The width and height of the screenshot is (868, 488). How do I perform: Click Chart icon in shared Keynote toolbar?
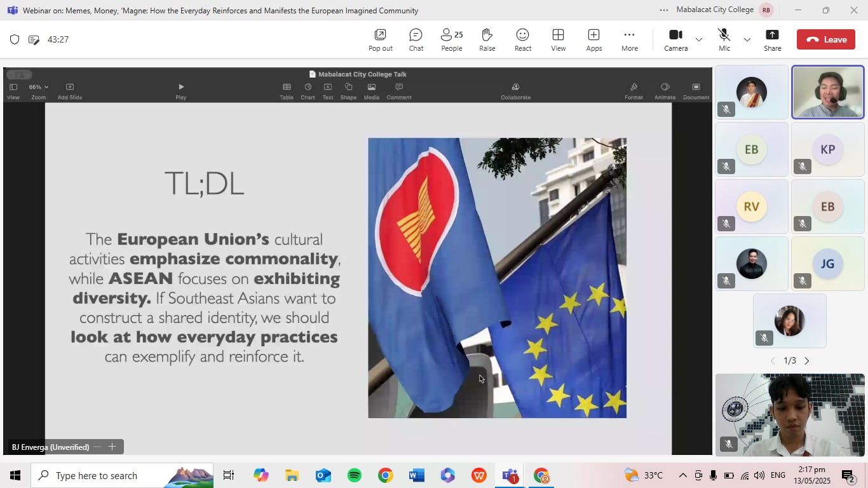point(308,91)
